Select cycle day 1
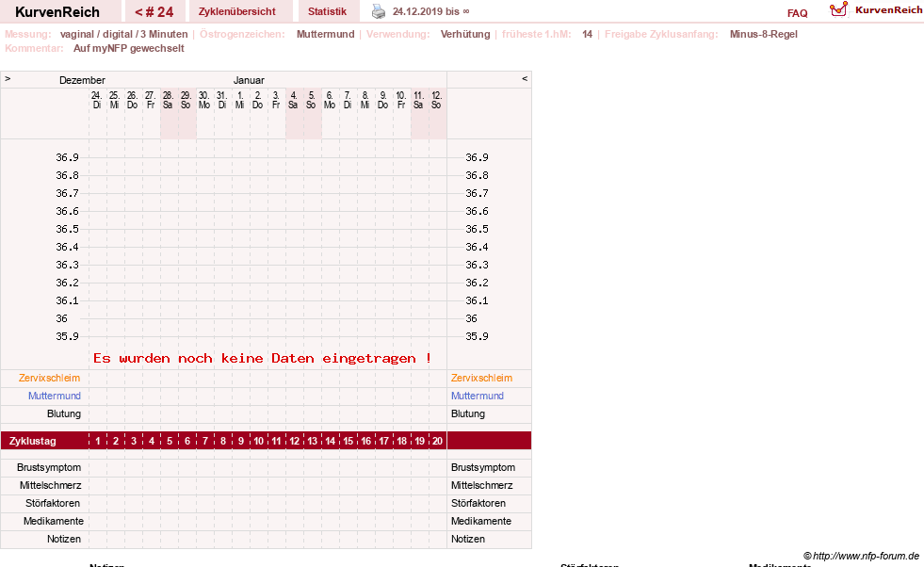 pos(98,441)
